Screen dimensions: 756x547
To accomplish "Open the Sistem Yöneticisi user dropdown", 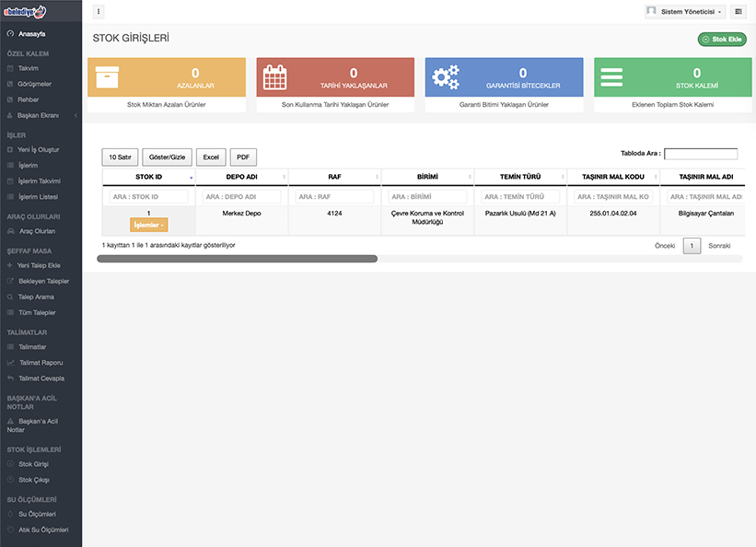I will [684, 12].
